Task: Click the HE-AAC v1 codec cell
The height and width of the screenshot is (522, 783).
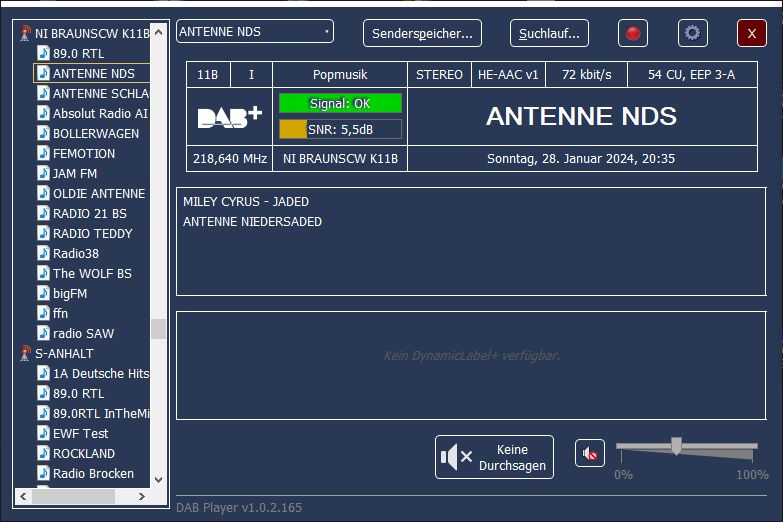Action: click(x=508, y=74)
